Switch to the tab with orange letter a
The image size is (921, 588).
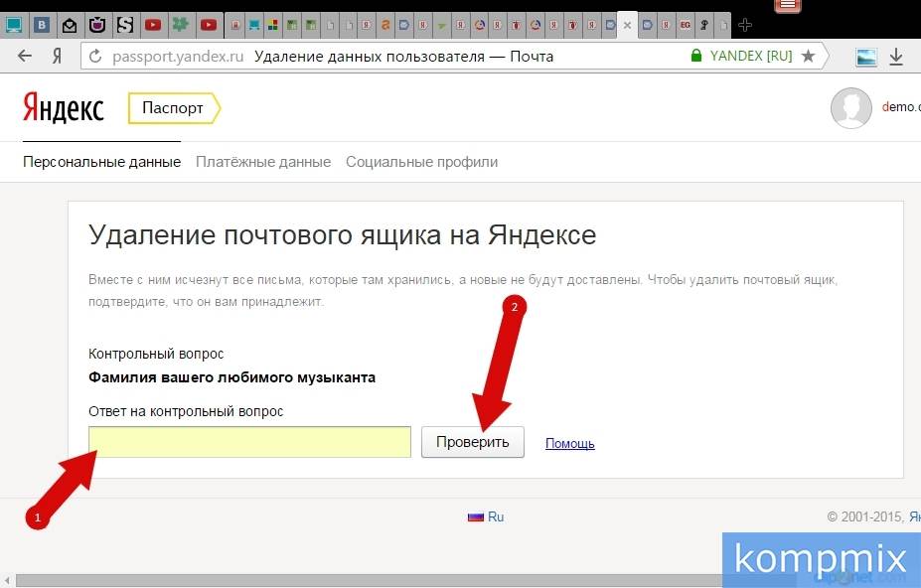click(x=385, y=25)
